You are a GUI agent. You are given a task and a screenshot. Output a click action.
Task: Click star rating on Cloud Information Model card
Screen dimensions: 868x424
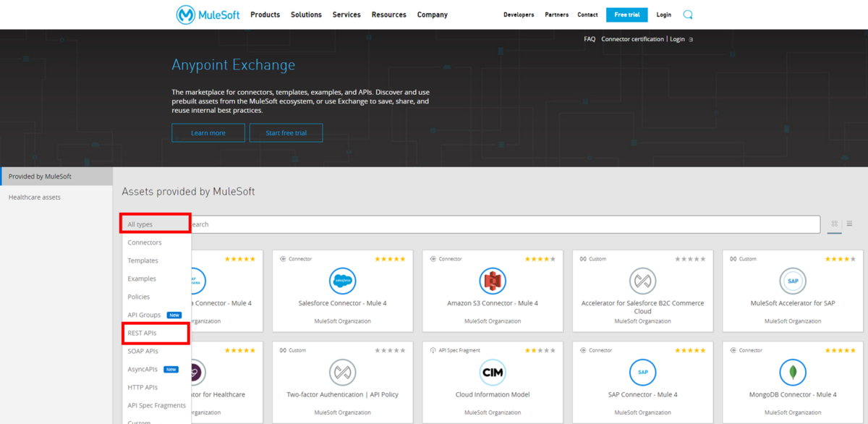pos(540,350)
